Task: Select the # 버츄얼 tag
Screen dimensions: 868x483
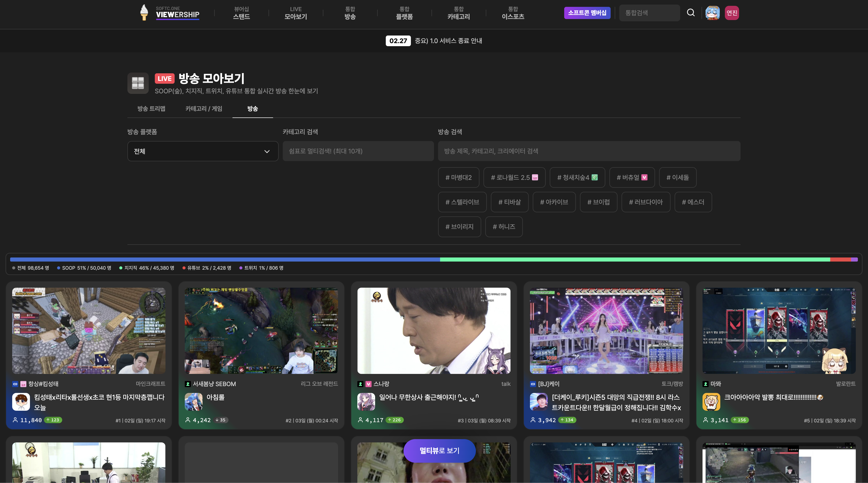Action: tap(632, 178)
